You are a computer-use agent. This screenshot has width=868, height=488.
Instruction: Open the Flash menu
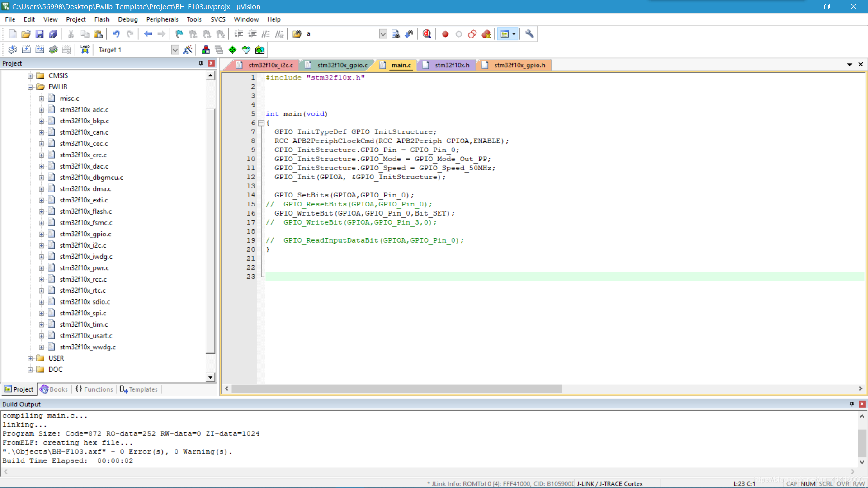click(x=102, y=19)
